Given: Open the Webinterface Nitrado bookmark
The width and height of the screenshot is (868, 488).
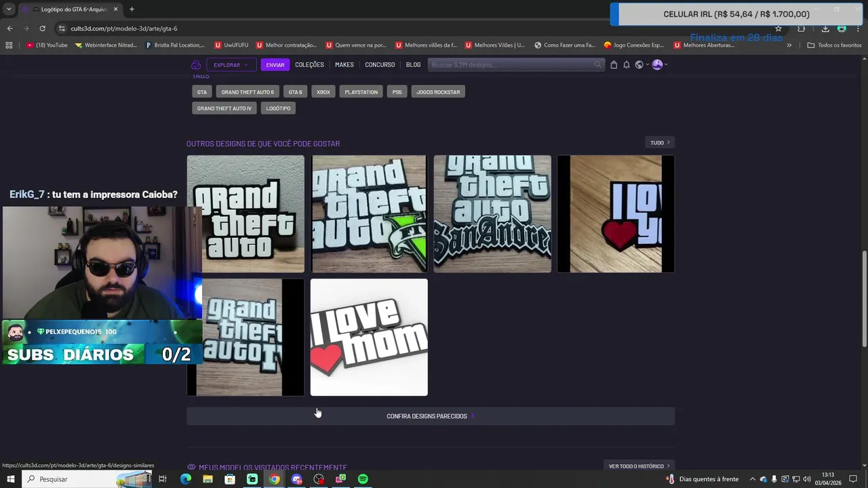Looking at the screenshot, I should point(106,45).
